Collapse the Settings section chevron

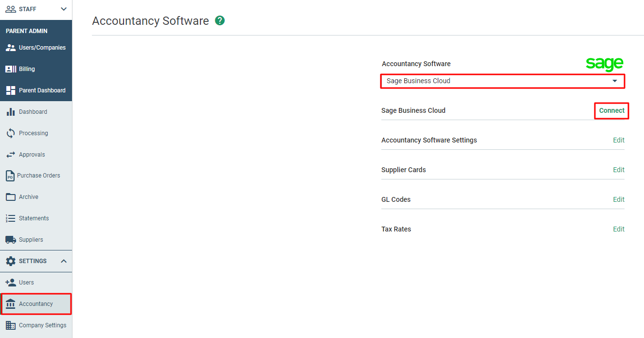pyautogui.click(x=64, y=261)
